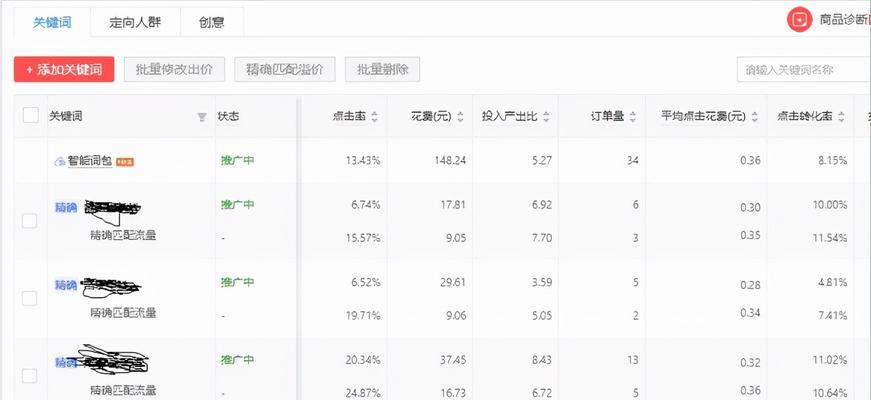Click the 6.92 ROI cell

pyautogui.click(x=542, y=205)
